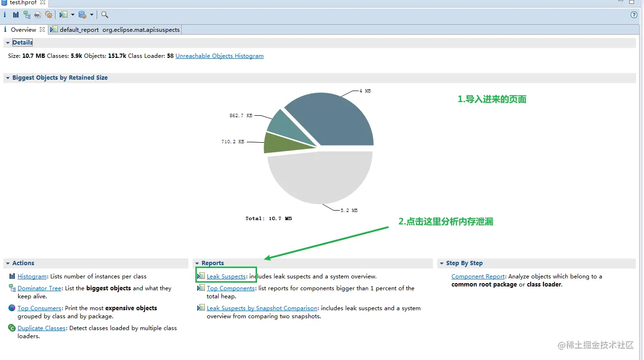This screenshot has width=644, height=360.
Task: Collapse the Reports section
Action: (197, 263)
